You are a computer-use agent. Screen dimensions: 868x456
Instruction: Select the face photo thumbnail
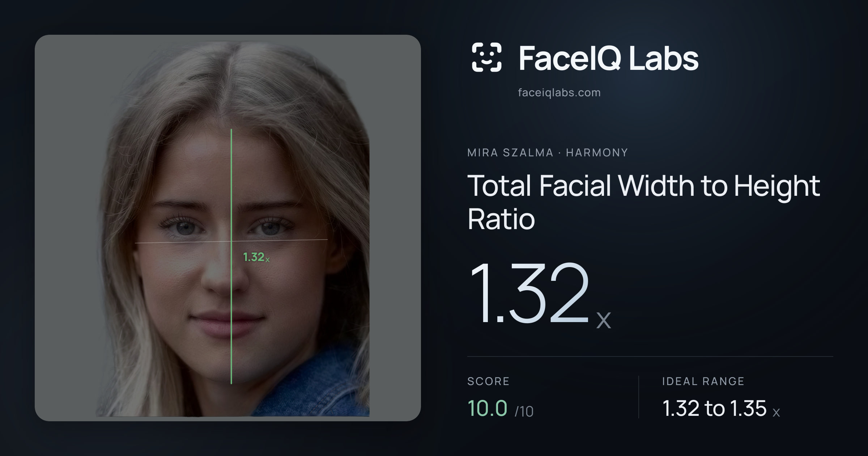[228, 228]
